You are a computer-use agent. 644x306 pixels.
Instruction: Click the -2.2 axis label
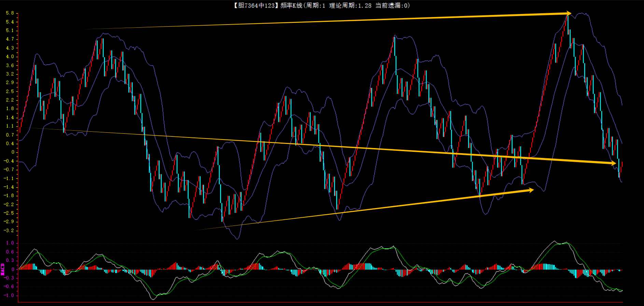9,204
